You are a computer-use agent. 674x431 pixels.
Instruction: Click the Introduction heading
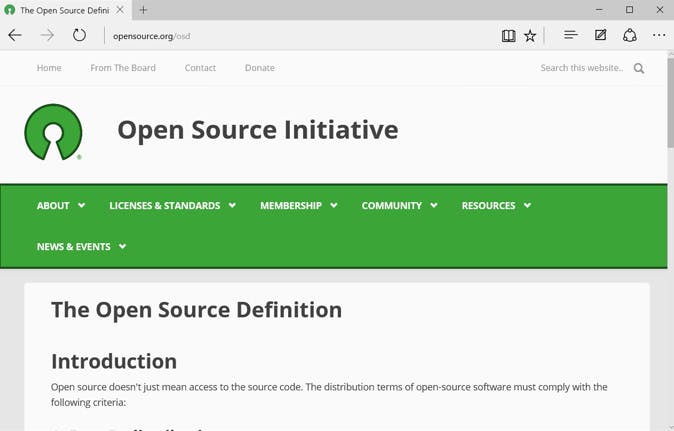114,361
